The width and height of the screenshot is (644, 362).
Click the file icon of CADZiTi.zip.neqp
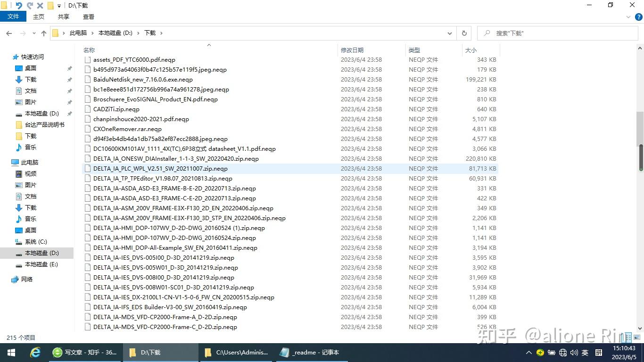[87, 109]
